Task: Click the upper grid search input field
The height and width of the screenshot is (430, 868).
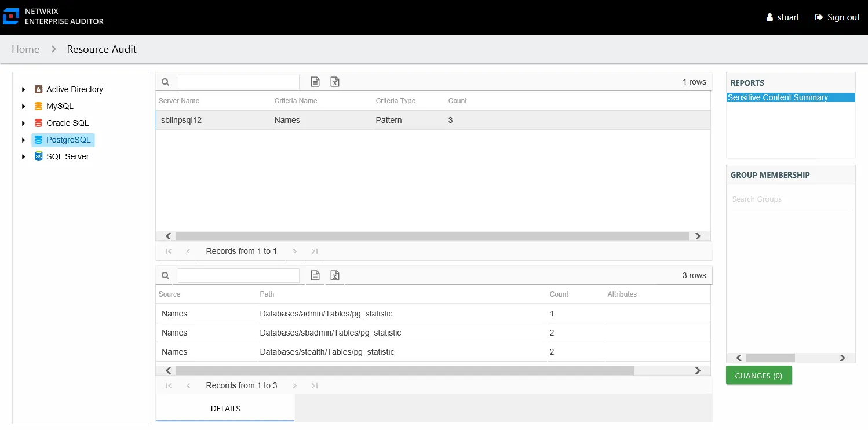Action: coord(239,82)
